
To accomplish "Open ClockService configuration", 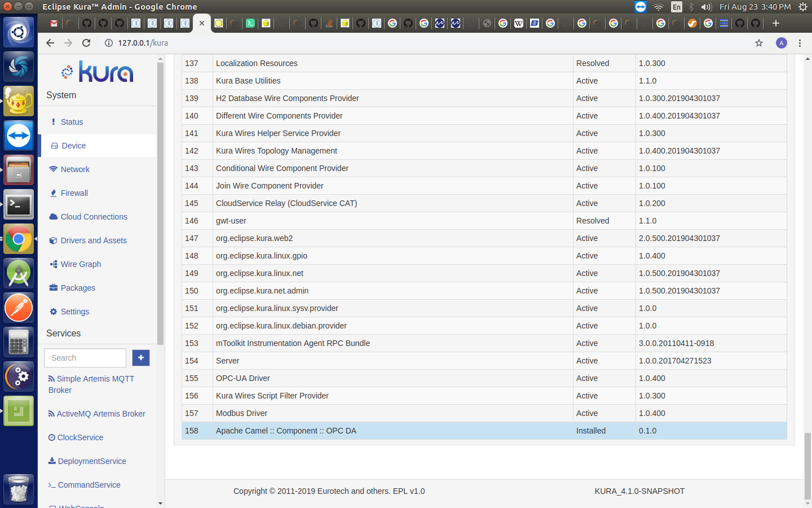I will click(x=76, y=437).
